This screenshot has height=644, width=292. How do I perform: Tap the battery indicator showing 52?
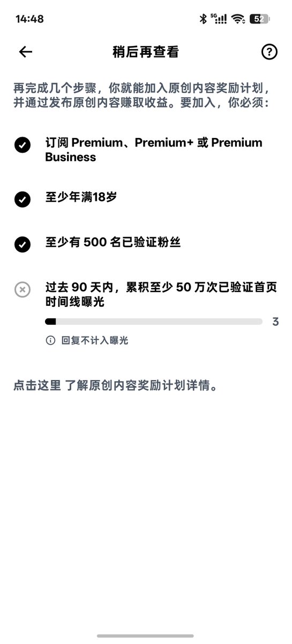(260, 19)
